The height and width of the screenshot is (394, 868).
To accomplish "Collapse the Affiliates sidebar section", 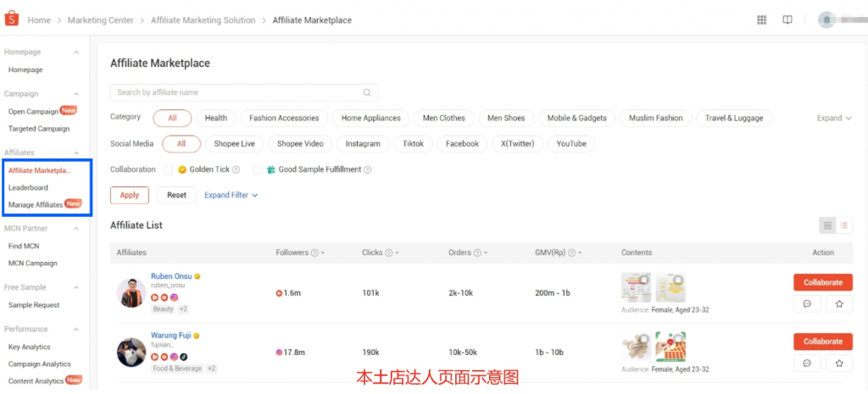I will click(76, 153).
